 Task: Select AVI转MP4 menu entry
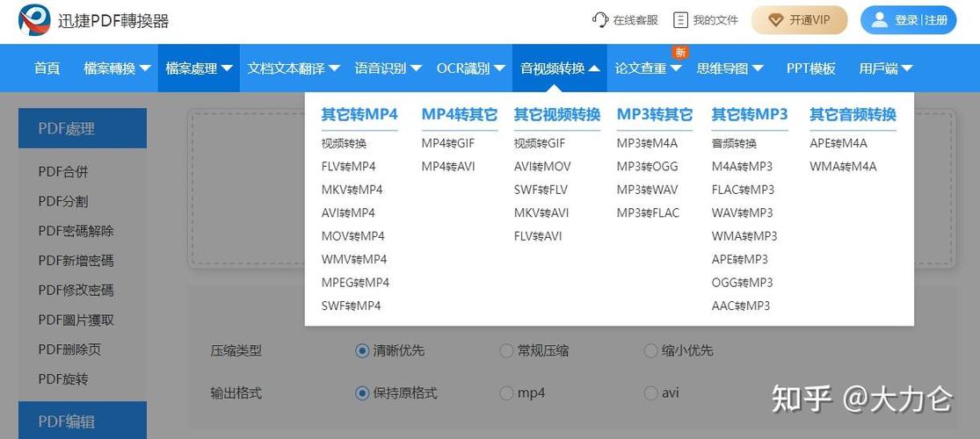click(348, 213)
